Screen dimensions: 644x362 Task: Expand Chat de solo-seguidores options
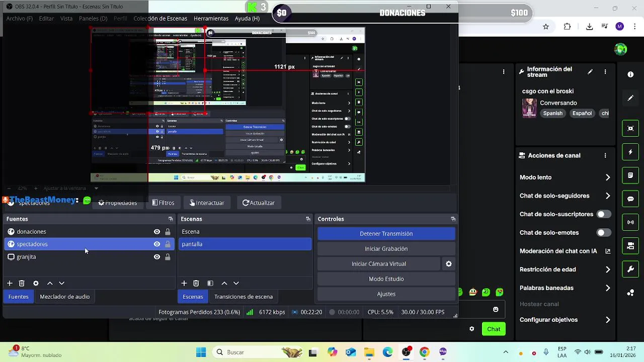click(608, 196)
